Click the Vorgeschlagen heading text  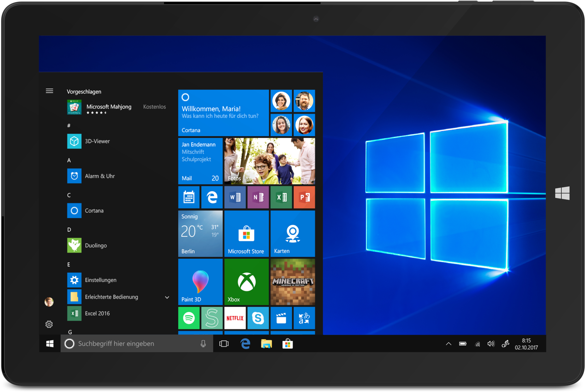84,92
